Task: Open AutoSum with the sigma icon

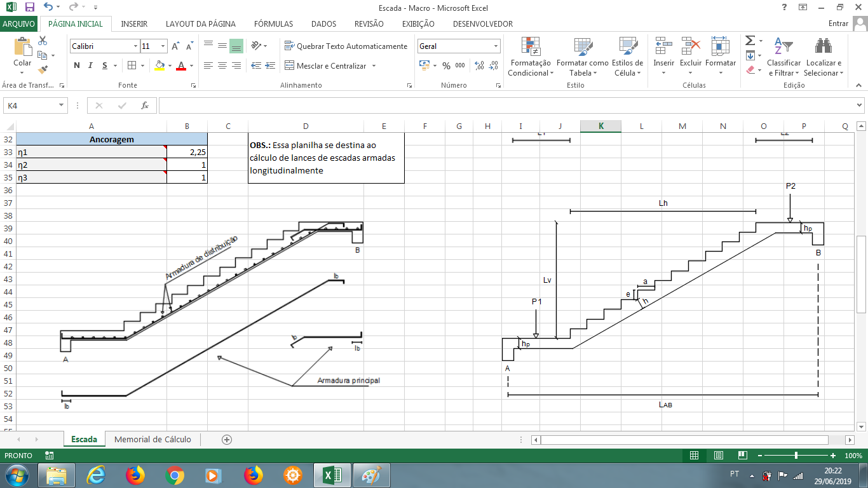Action: pyautogui.click(x=750, y=41)
